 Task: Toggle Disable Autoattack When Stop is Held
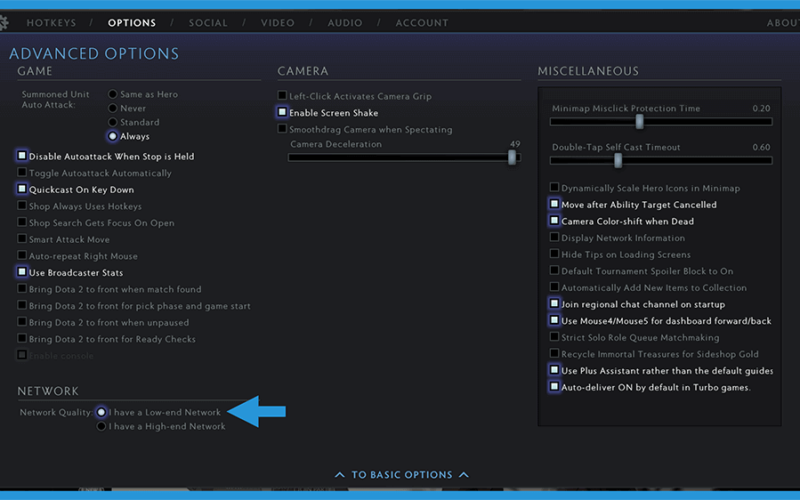[22, 156]
